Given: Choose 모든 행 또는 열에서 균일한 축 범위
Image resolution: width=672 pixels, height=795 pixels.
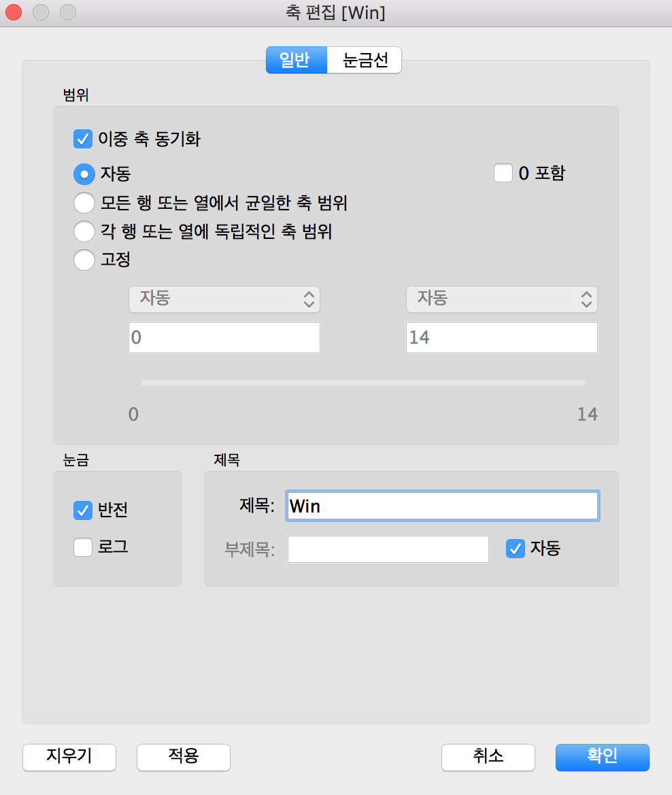Looking at the screenshot, I should [84, 203].
